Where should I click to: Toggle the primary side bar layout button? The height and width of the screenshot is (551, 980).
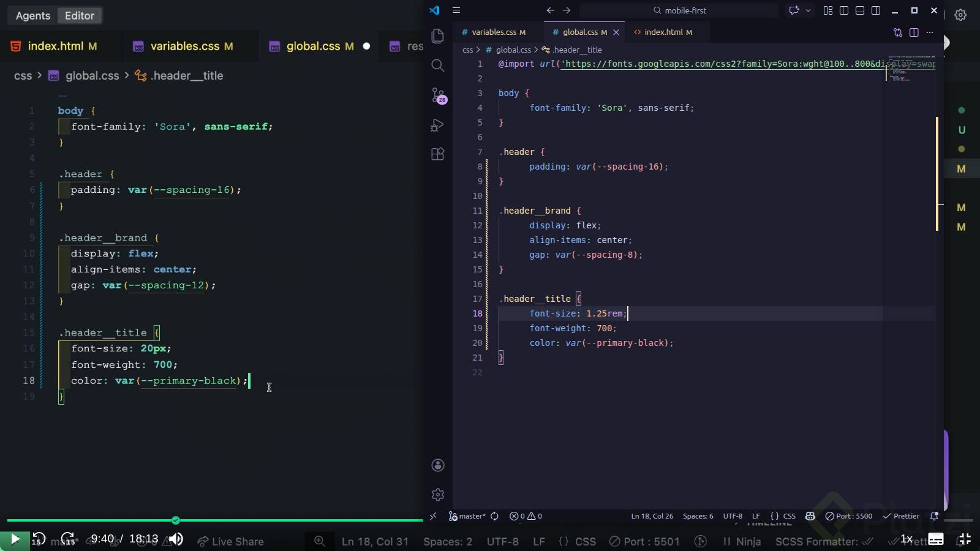tap(844, 10)
